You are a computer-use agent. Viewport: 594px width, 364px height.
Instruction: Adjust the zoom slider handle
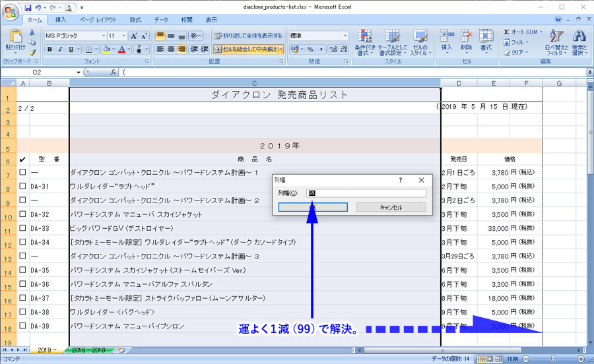552,358
